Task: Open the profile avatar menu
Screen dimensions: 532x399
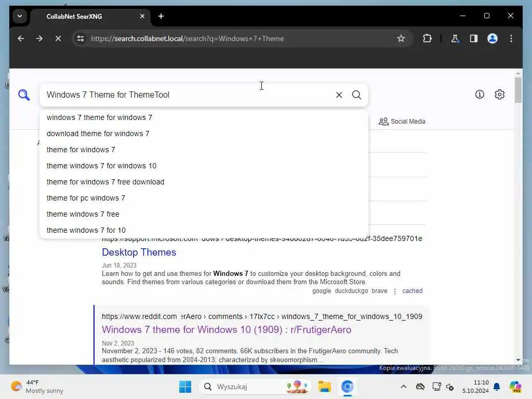Action: pyautogui.click(x=493, y=38)
